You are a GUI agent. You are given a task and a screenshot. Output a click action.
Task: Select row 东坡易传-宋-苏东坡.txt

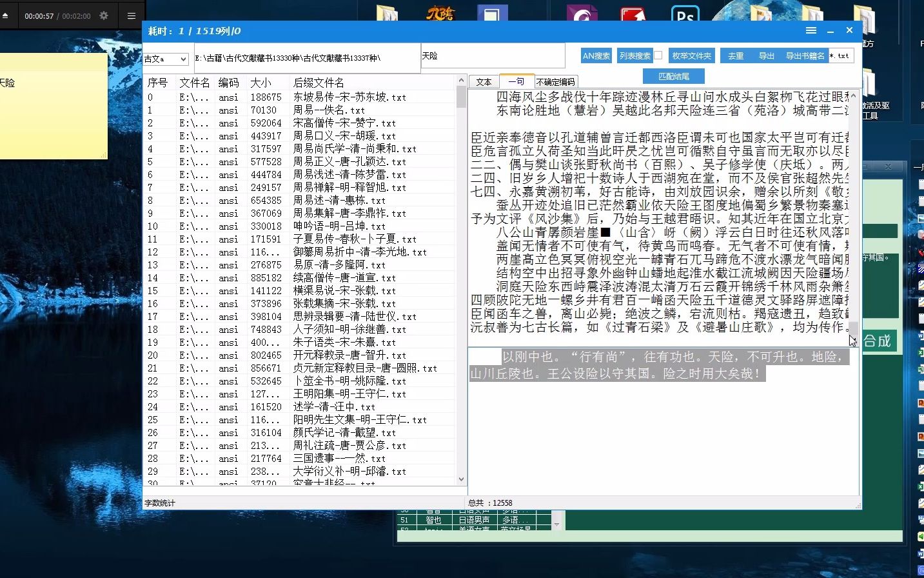tap(300, 97)
